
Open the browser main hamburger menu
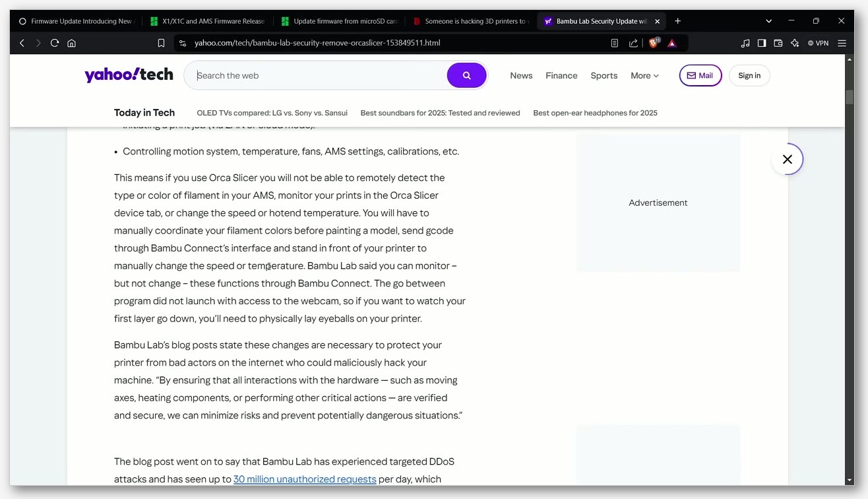pyautogui.click(x=842, y=43)
